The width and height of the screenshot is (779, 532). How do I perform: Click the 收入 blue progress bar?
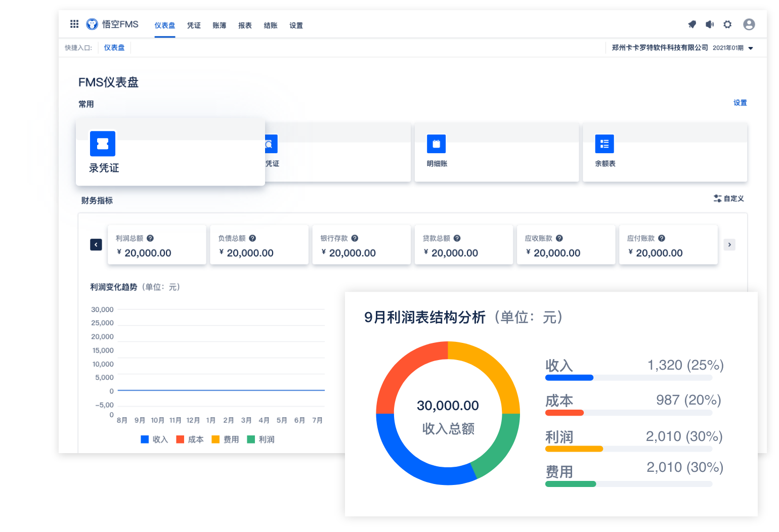569,378
